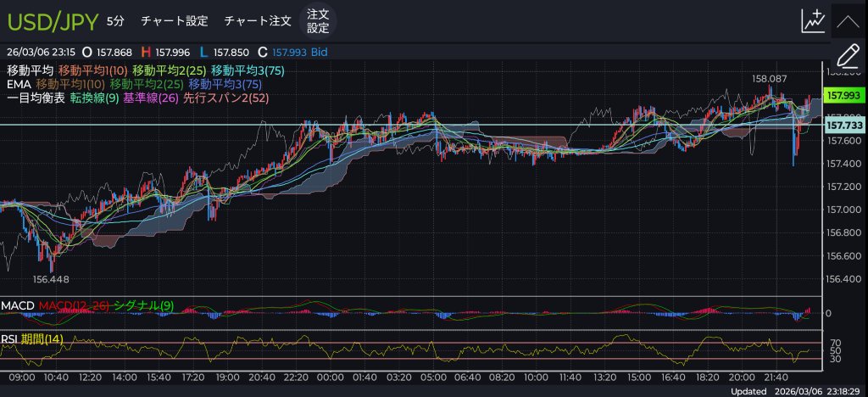
Task: Toggle the 移動平均 indicator legend
Action: 30,70
